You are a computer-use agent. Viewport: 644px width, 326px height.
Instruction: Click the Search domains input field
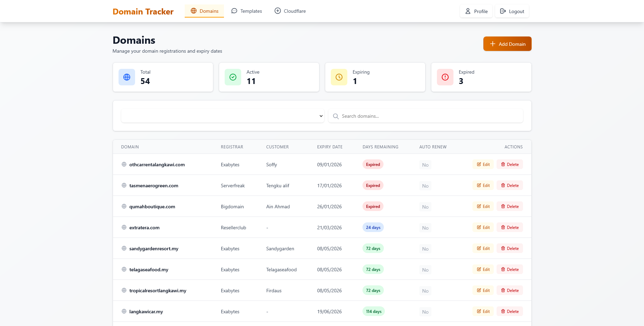tap(426, 116)
